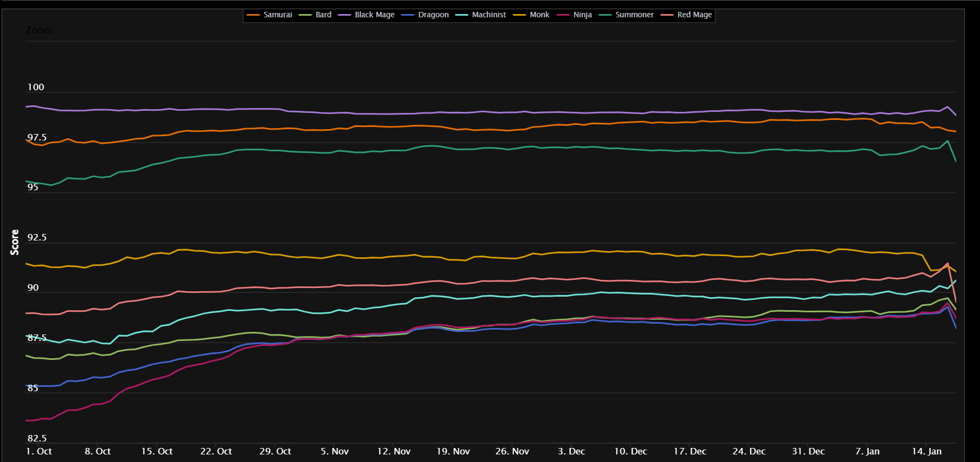Viewport: 980px width, 462px height.
Task: Disable the Dragoon series in legend
Action: [x=425, y=15]
